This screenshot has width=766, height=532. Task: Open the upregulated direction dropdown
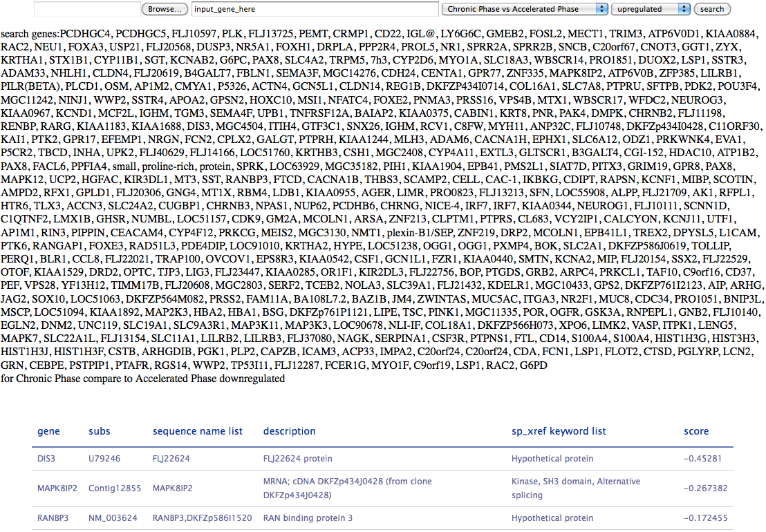click(652, 9)
